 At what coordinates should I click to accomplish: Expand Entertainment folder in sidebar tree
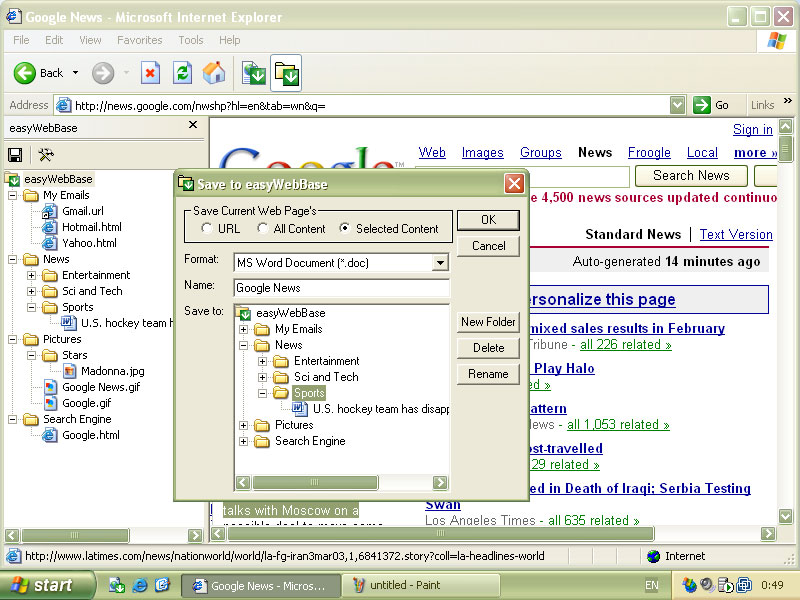pyautogui.click(x=32, y=276)
